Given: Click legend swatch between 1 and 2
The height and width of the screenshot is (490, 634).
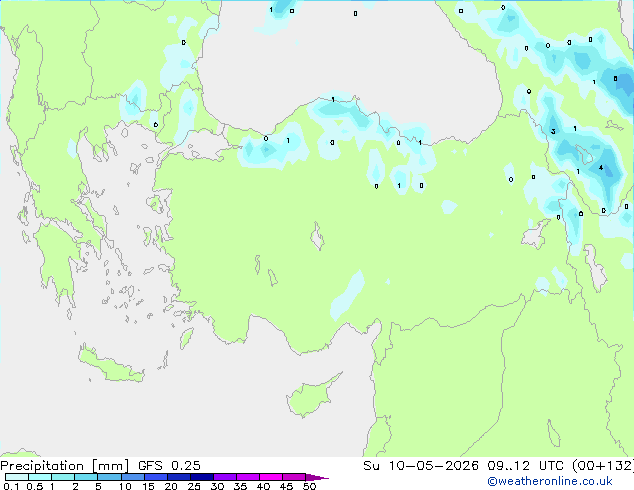Looking at the screenshot, I should click(x=63, y=477).
